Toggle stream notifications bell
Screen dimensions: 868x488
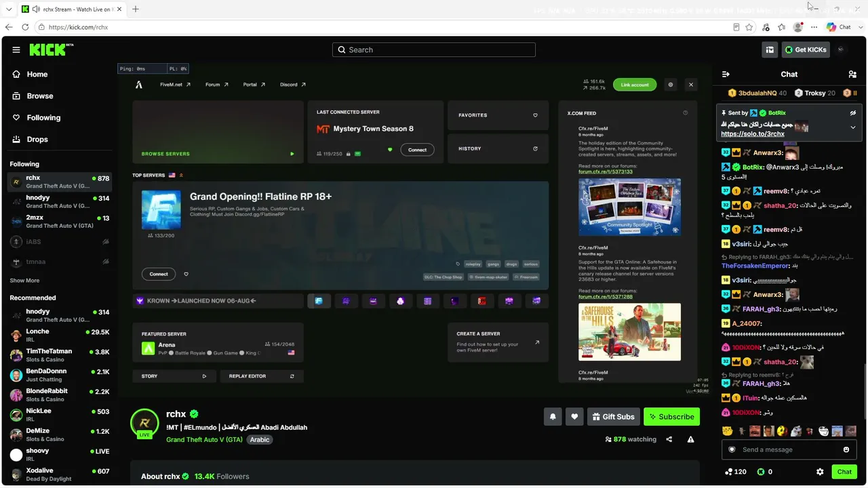pos(553,417)
